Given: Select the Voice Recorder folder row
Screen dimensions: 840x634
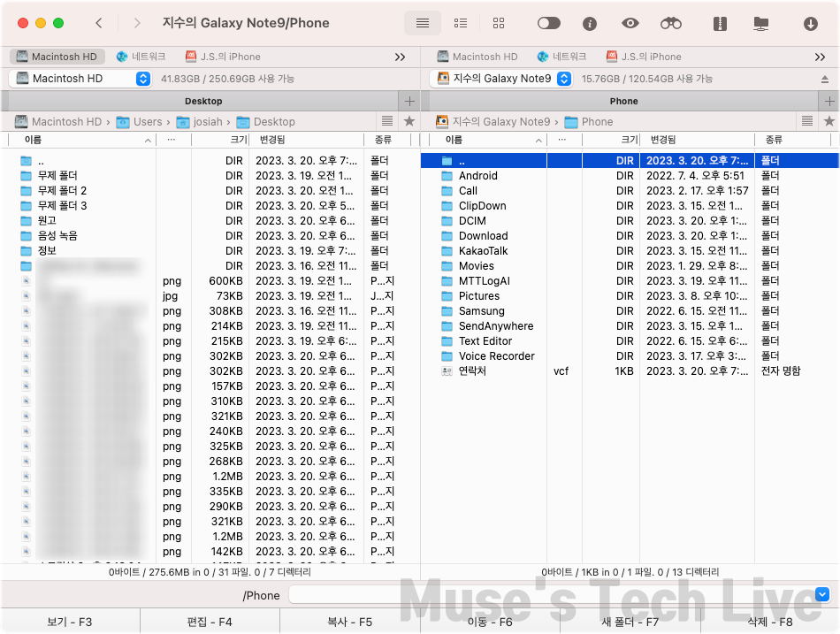Looking at the screenshot, I should (630, 355).
